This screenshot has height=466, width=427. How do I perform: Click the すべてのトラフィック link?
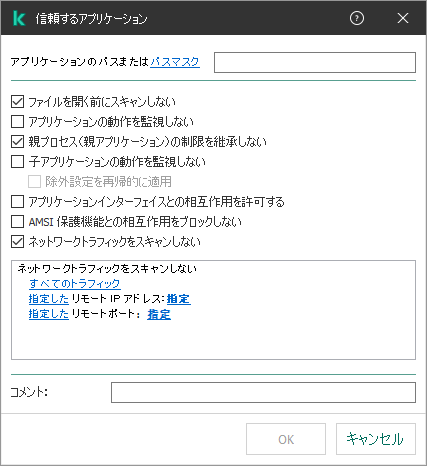pyautogui.click(x=75, y=283)
